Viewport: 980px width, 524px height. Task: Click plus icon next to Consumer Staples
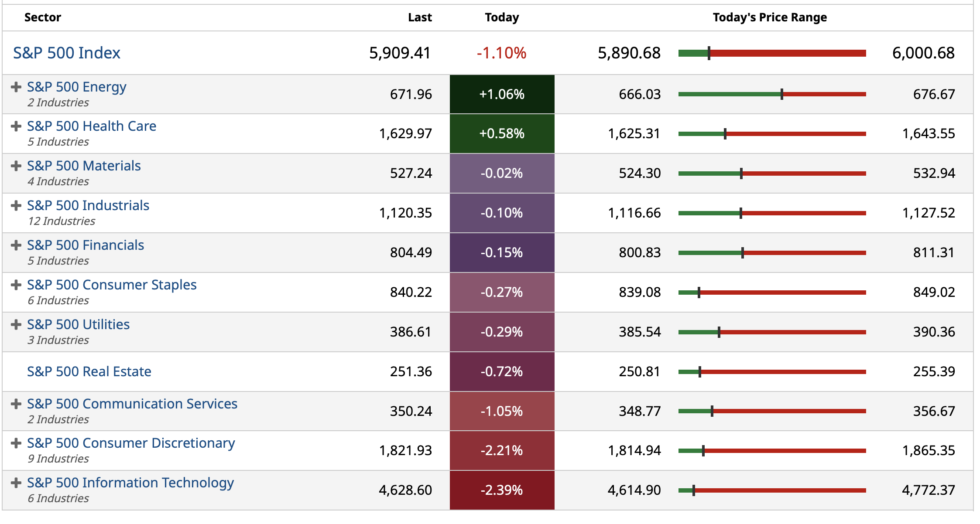(x=16, y=285)
